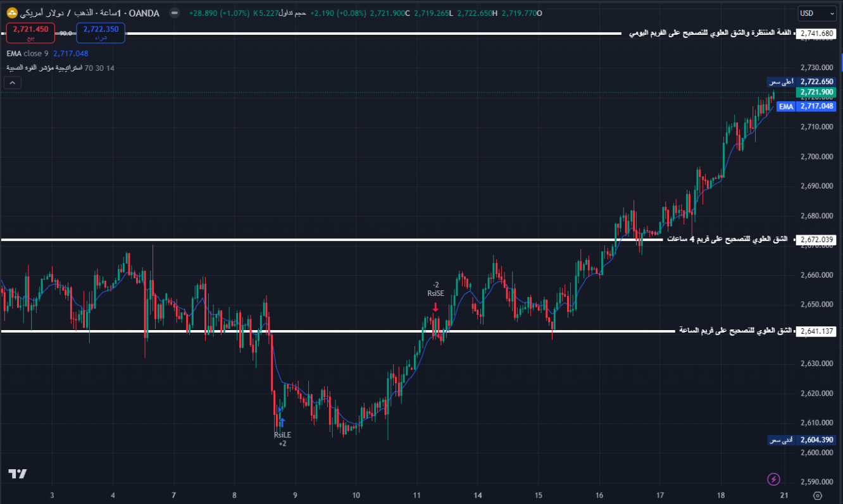Click the 1-hour timeframe line text annotation

[735, 331]
